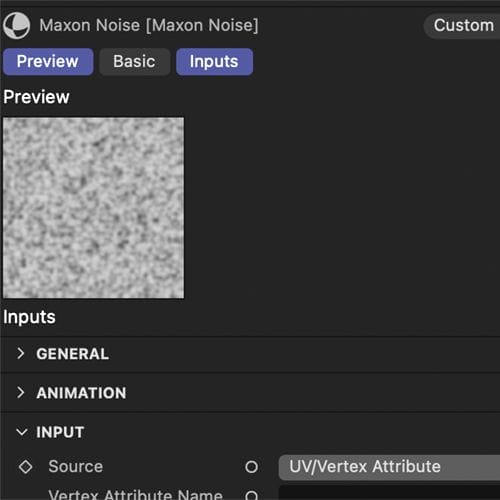
Task: Click the Maxon Noise [Maxon Noise] title
Action: [x=149, y=26]
